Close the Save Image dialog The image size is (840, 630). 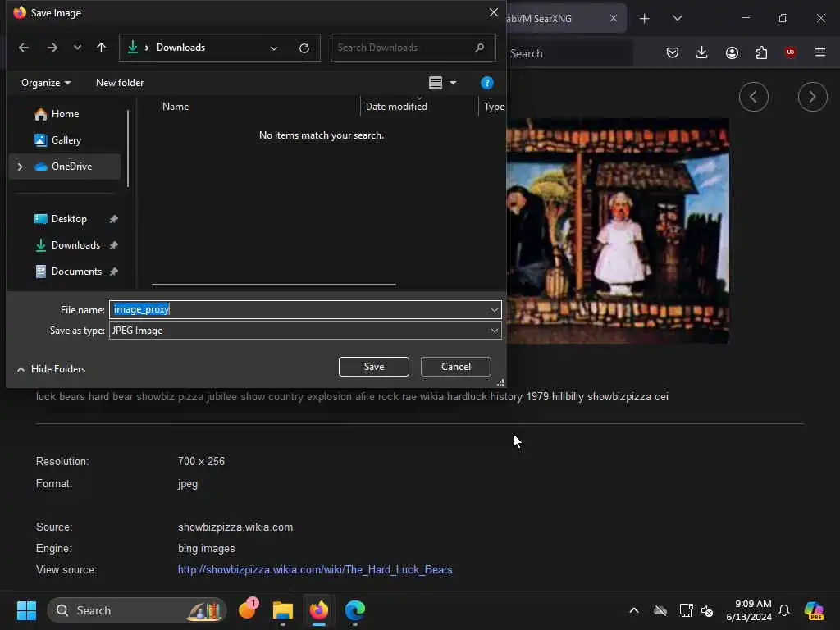tap(493, 12)
